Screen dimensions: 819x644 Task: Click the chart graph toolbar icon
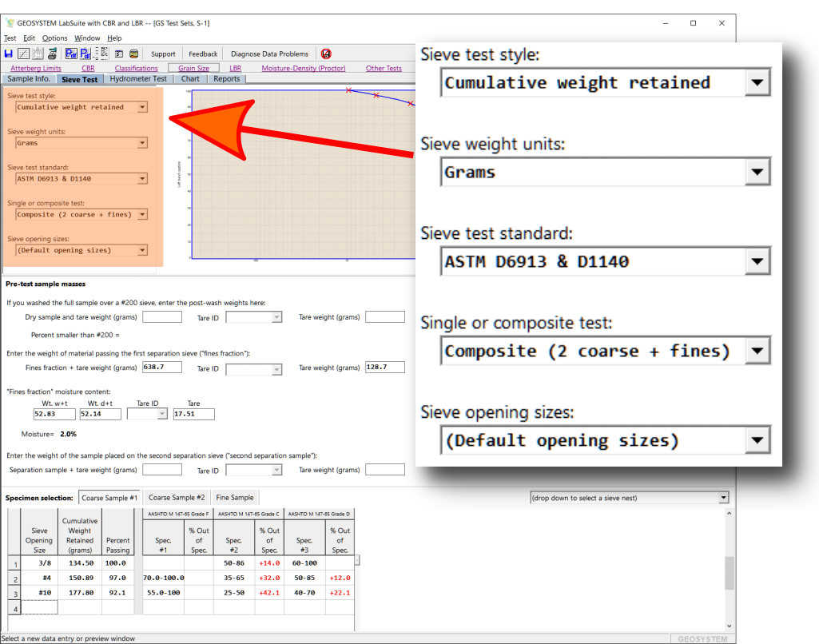click(x=23, y=54)
